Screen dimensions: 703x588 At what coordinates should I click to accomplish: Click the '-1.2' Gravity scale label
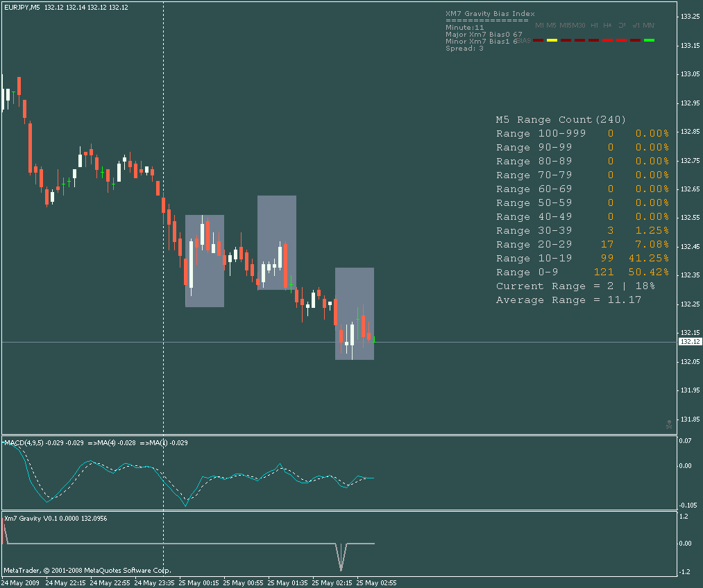coord(685,572)
